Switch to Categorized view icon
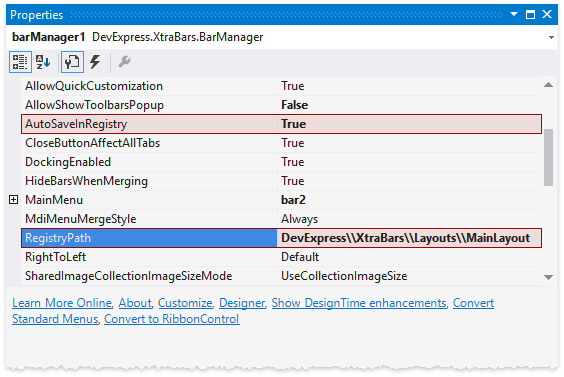The height and width of the screenshot is (377, 564). (20, 62)
